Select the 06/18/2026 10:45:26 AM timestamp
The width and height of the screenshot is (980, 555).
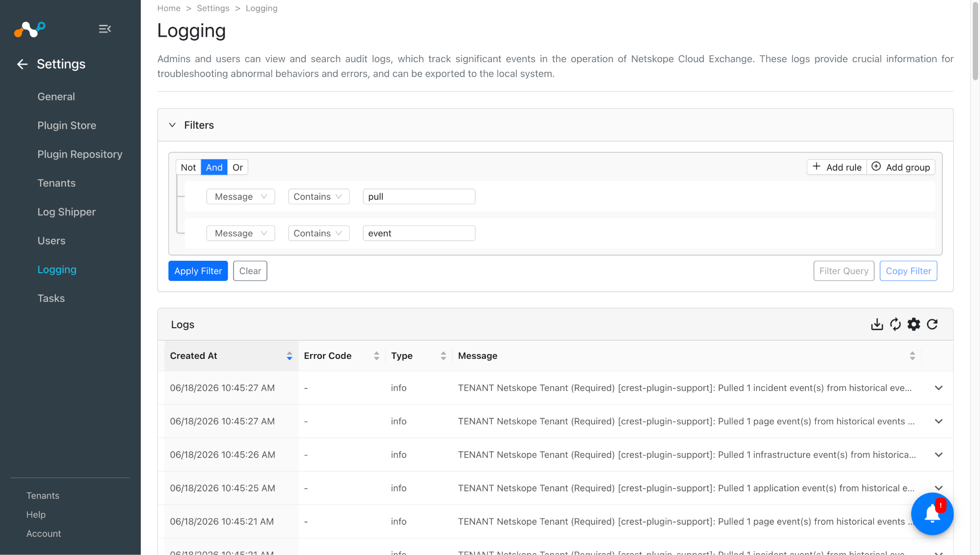pyautogui.click(x=223, y=455)
